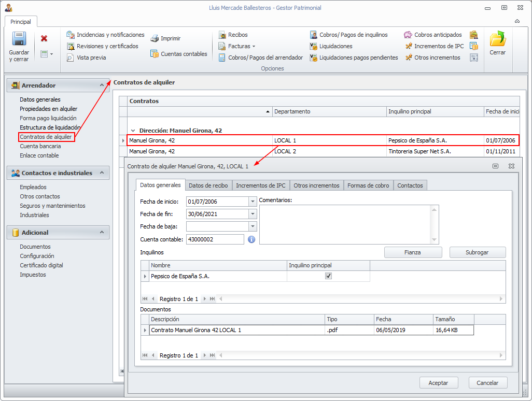Open the Fecha de inicio dropdown
This screenshot has height=401, width=532.
(253, 202)
